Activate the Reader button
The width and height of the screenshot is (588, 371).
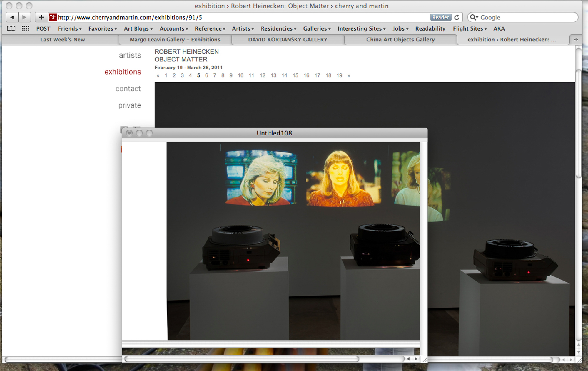tap(441, 17)
